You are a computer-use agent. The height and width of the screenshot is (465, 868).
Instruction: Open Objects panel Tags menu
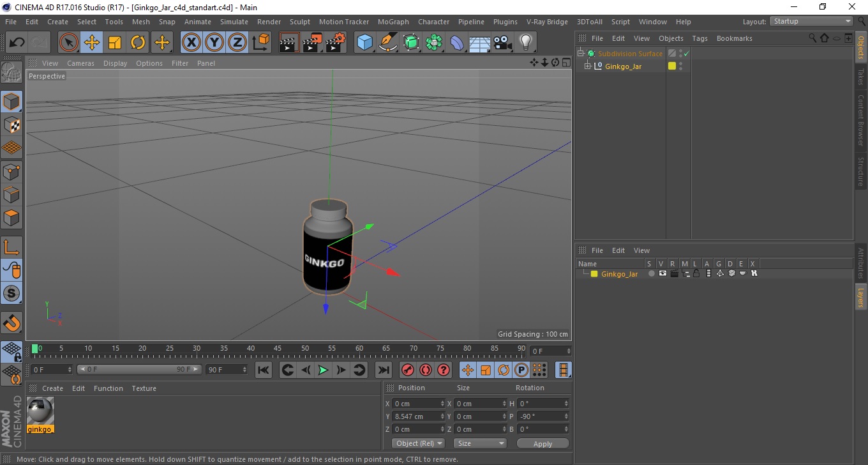700,38
